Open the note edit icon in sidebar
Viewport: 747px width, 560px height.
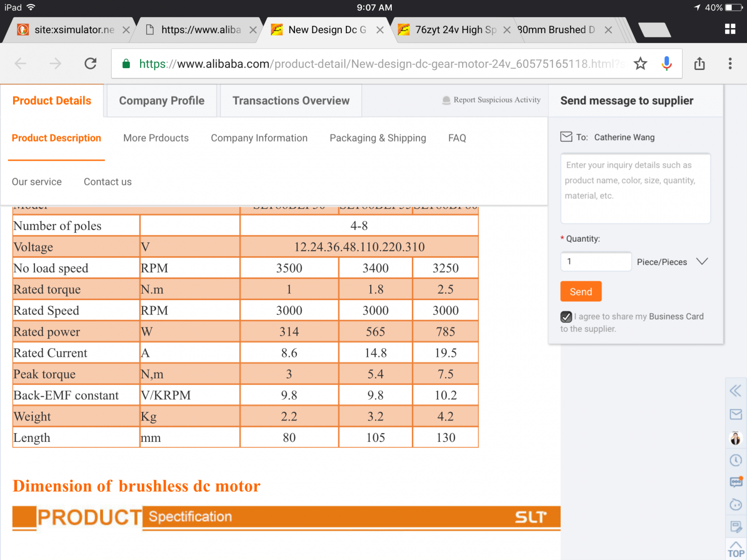(x=736, y=527)
